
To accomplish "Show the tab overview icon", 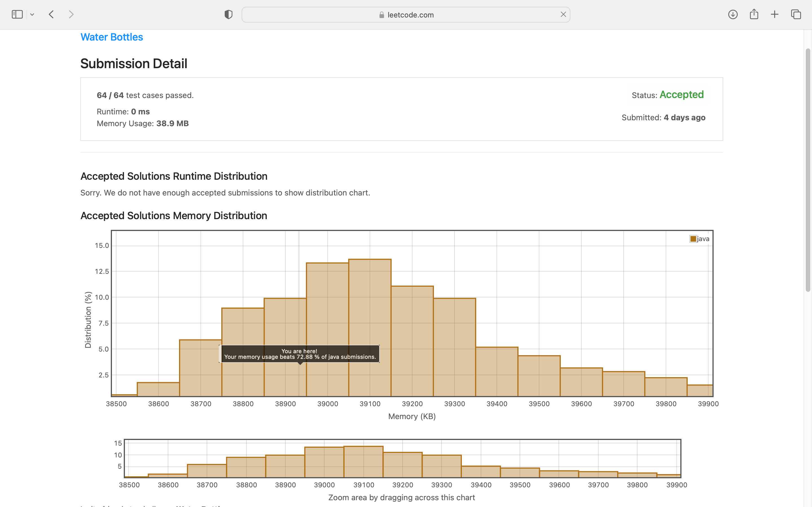I will click(796, 14).
